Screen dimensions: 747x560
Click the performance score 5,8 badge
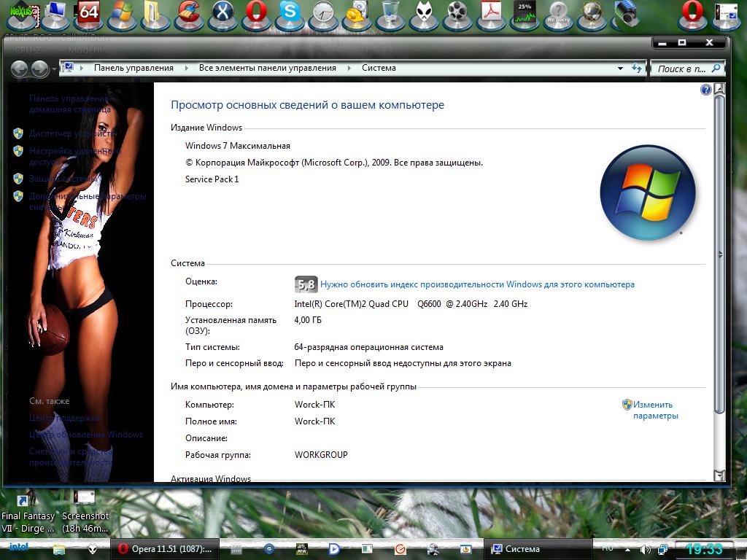[x=306, y=285]
